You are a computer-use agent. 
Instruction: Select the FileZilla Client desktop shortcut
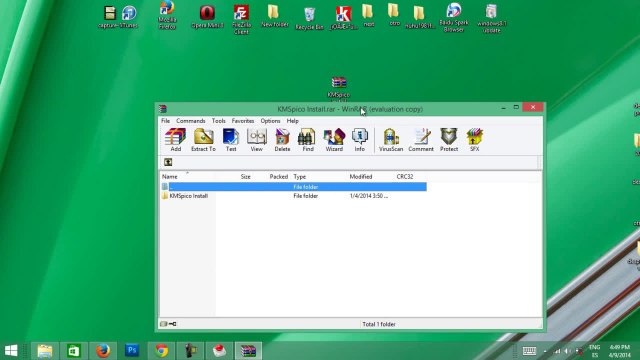pos(241,19)
